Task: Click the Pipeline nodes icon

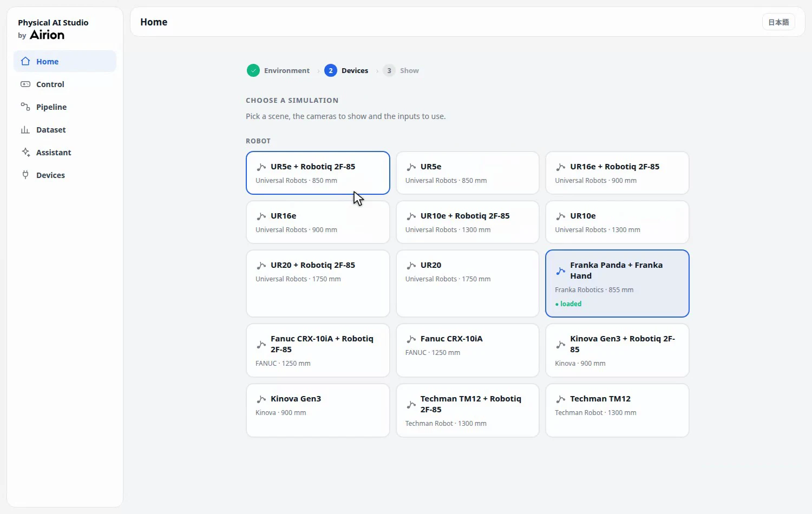Action: click(x=25, y=107)
